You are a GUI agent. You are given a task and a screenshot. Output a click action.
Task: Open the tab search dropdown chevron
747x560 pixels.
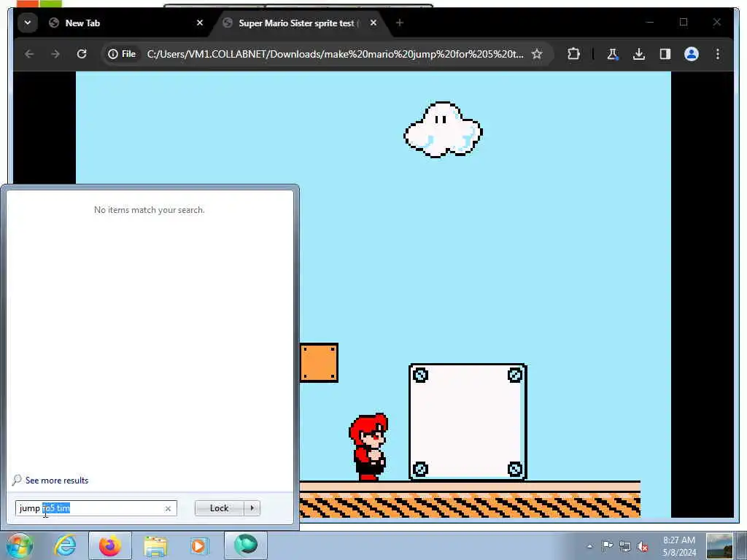pyautogui.click(x=28, y=23)
